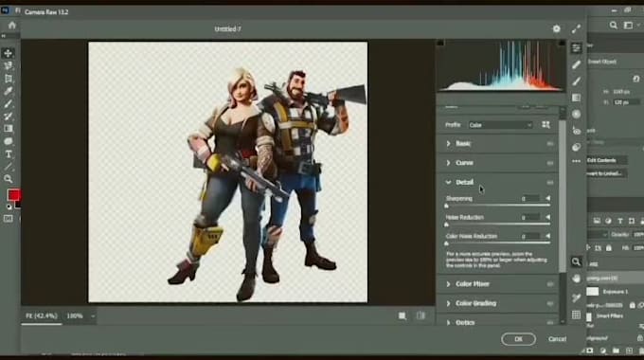This screenshot has height=360, width=644.
Task: Open Camera Raw preferences gear
Action: [x=557, y=28]
